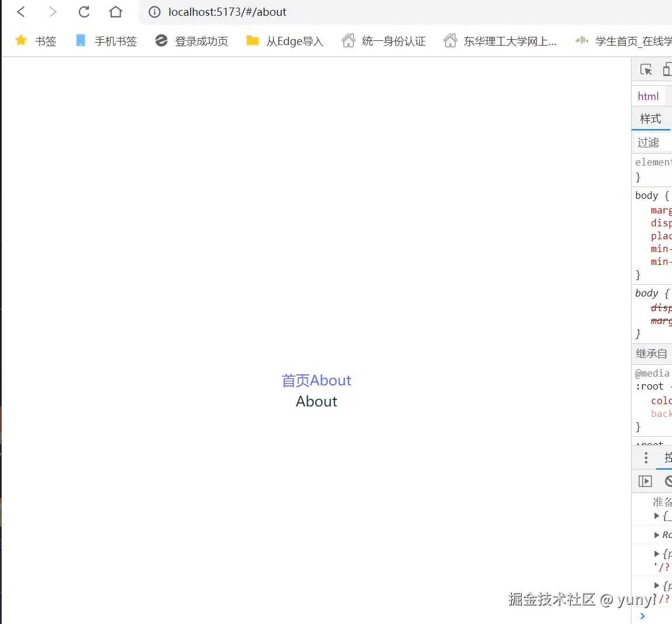Viewport: 672px width, 624px height.
Task: Click the console prompt chevron
Action: 642,616
